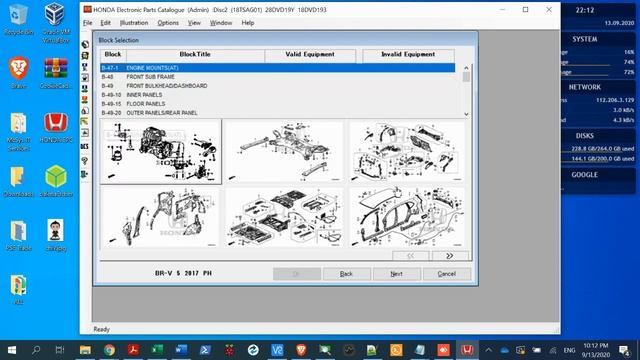640x360 pixels.
Task: Open Adobe Acrobat from the taskbar
Action: (x=133, y=350)
